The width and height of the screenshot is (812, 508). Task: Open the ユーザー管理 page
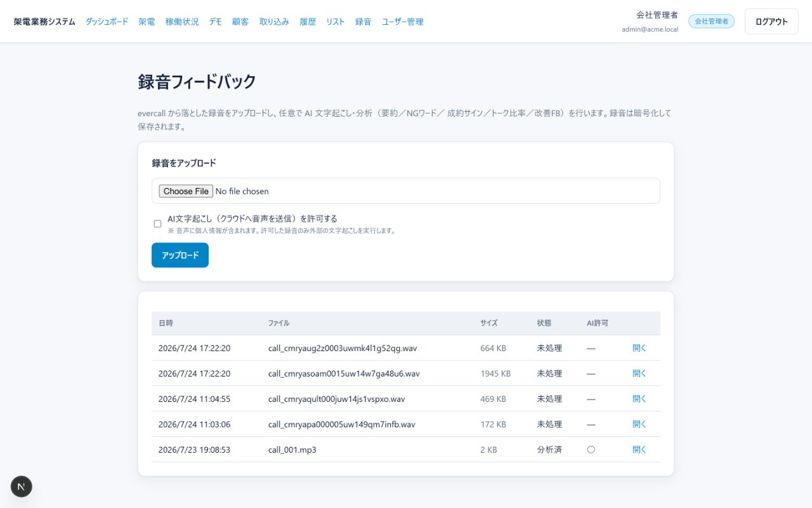pyautogui.click(x=403, y=22)
